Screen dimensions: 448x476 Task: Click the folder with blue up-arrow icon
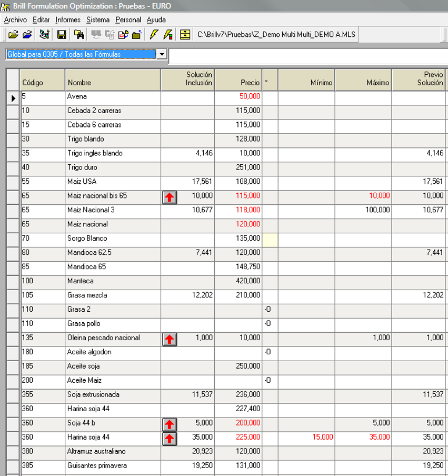(137, 35)
